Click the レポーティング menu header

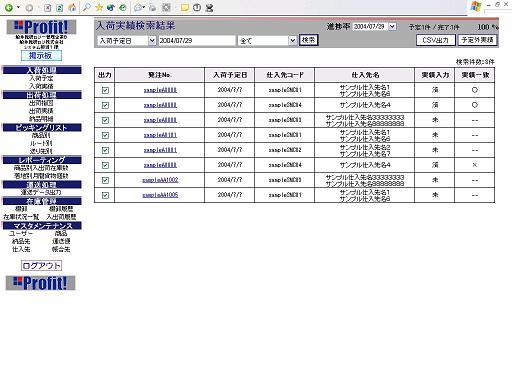42,160
